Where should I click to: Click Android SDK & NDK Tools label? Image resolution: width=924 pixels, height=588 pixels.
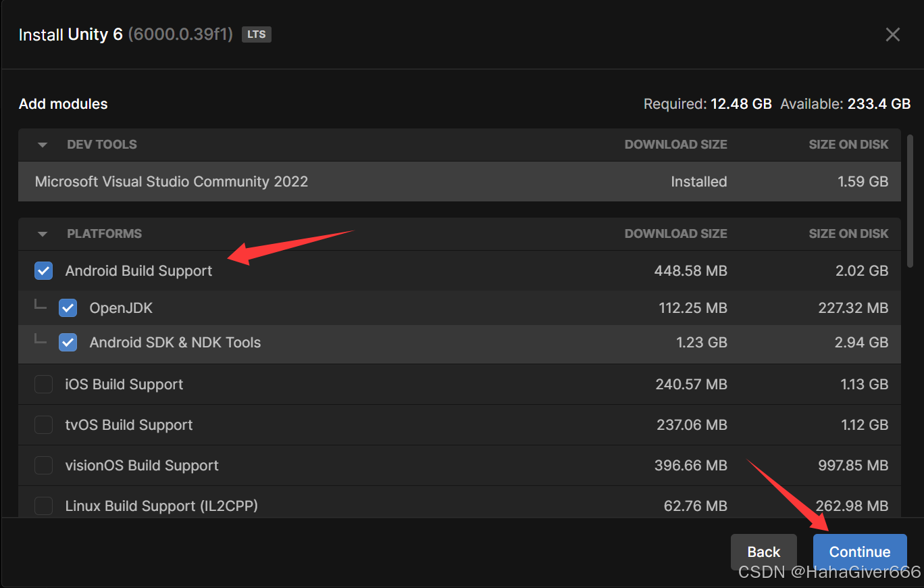(x=175, y=343)
